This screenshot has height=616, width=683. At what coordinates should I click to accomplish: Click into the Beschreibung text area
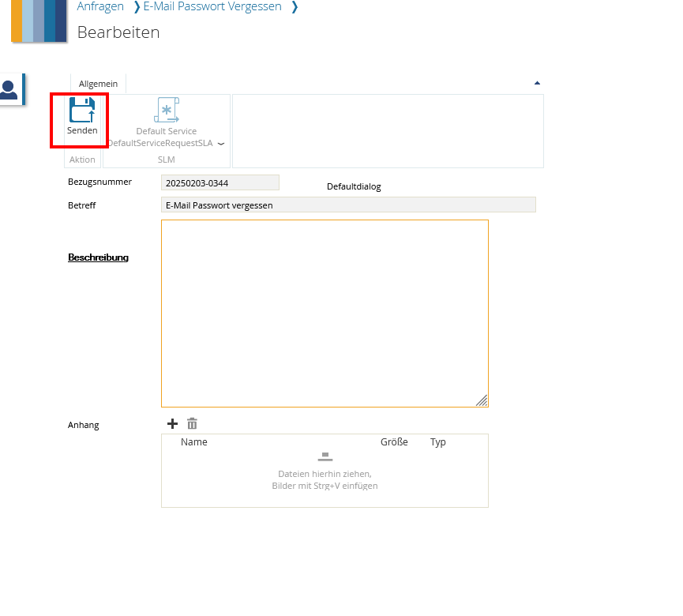point(325,313)
